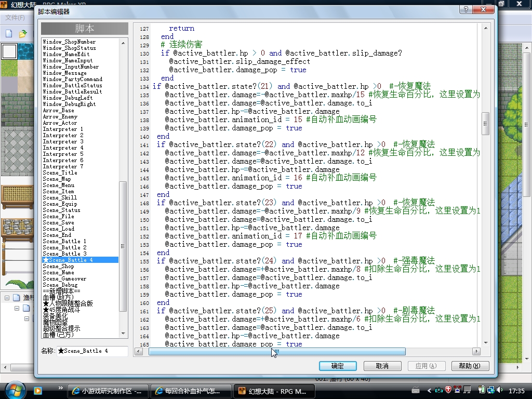Select Scene_Gameover script
532x399 pixels.
click(x=64, y=279)
